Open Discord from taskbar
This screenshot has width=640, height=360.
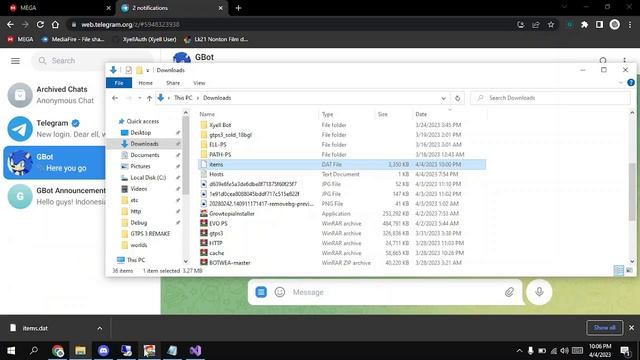(103, 351)
